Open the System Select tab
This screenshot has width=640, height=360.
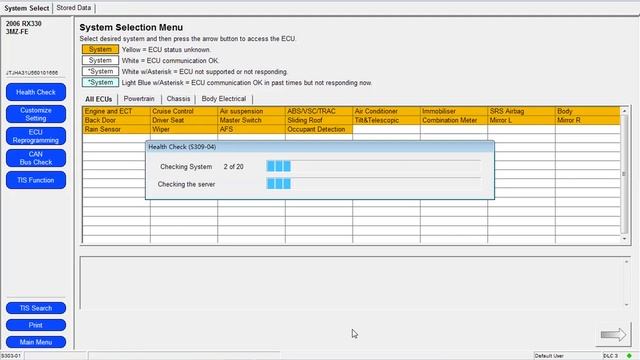27,8
